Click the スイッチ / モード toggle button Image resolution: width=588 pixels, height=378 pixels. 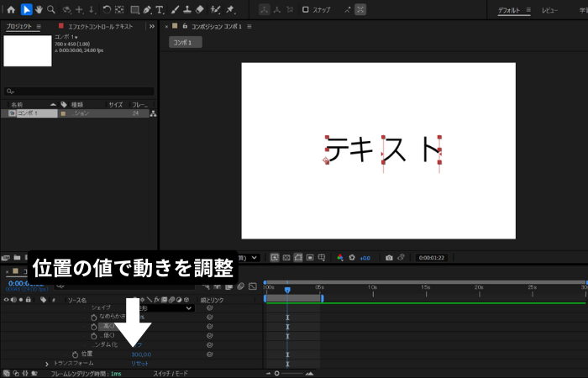coord(171,373)
